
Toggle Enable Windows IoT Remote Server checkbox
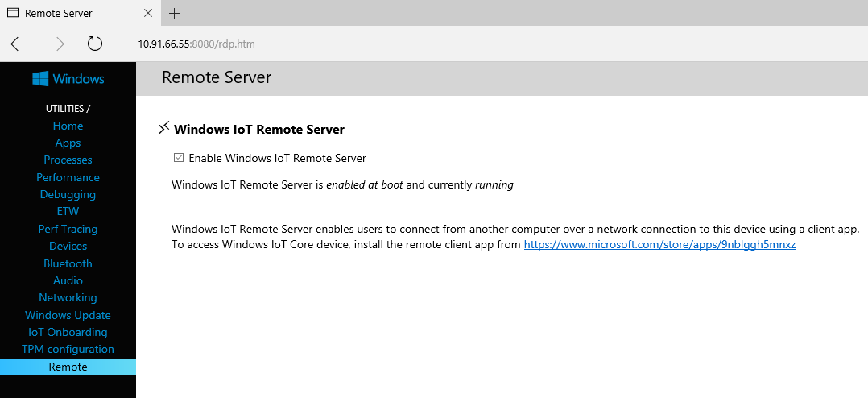pyautogui.click(x=179, y=158)
